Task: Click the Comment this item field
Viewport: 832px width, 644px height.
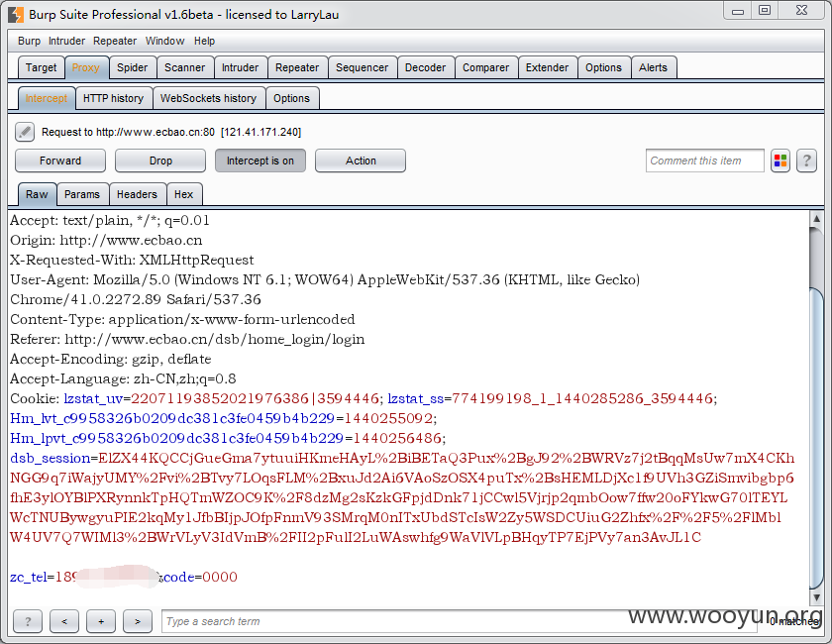Action: pos(704,161)
